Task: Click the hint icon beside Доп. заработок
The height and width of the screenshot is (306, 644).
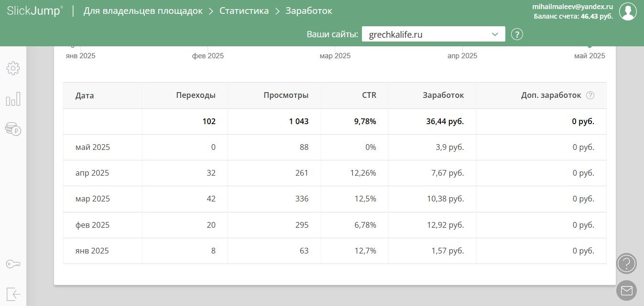Action: pyautogui.click(x=590, y=95)
